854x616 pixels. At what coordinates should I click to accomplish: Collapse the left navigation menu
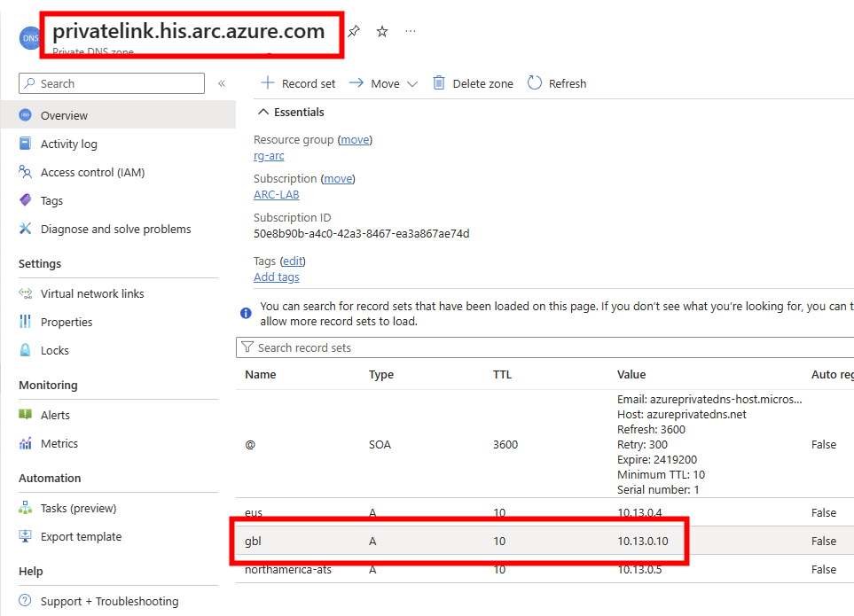[x=222, y=83]
